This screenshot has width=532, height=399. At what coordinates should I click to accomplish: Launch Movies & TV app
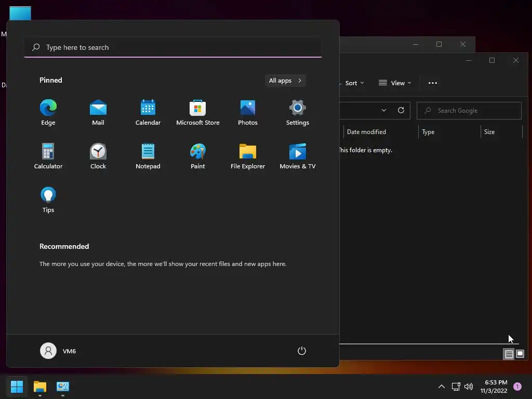pos(298,156)
